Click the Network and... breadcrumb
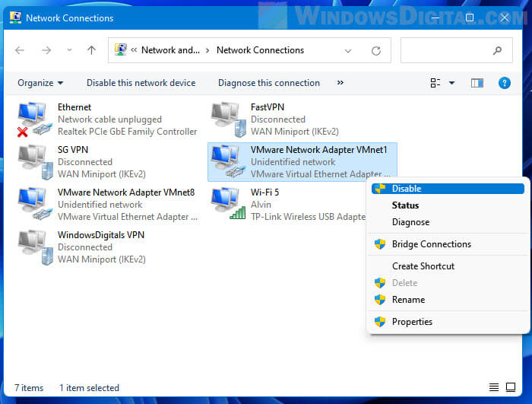The width and height of the screenshot is (532, 404). [x=170, y=50]
